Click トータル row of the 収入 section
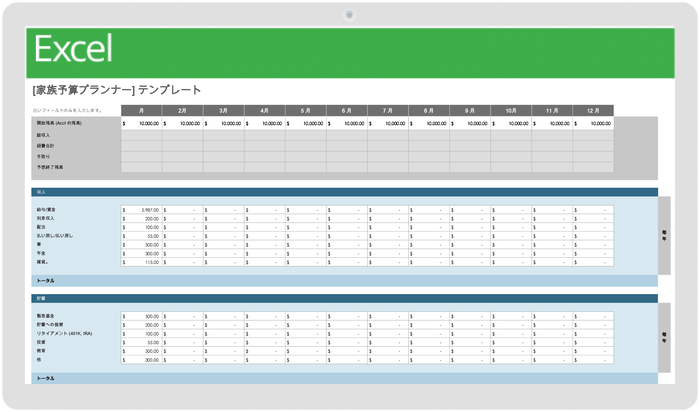 (x=344, y=281)
